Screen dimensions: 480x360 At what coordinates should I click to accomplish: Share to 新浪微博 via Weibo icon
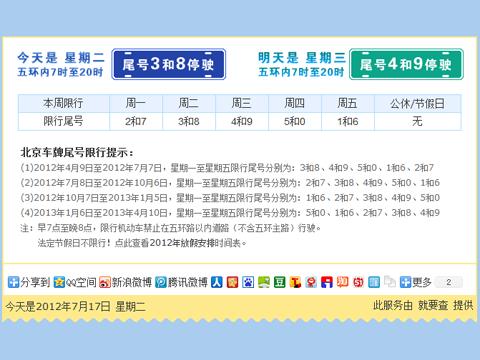point(105,282)
